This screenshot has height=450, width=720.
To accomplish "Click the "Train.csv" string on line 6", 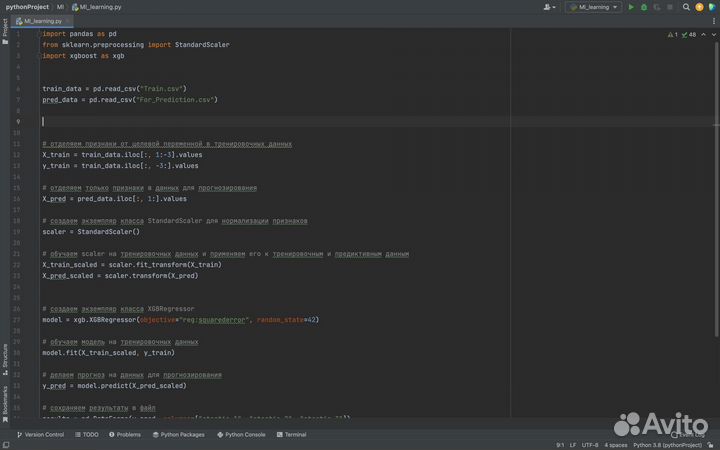I will point(161,89).
